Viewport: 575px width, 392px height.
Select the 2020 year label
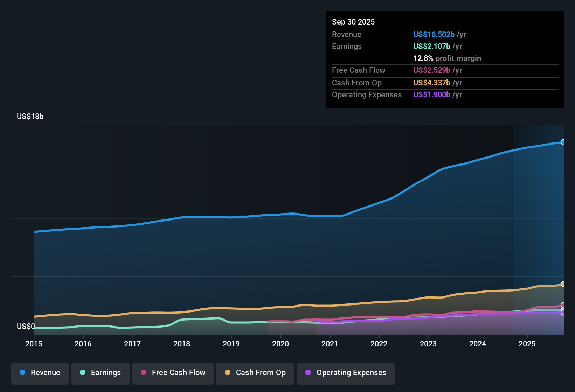[280, 344]
